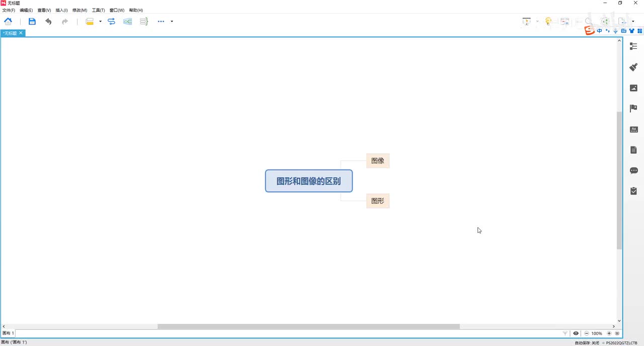Toggle Sogou punctuation mode
The image size is (644, 346).
(x=608, y=31)
